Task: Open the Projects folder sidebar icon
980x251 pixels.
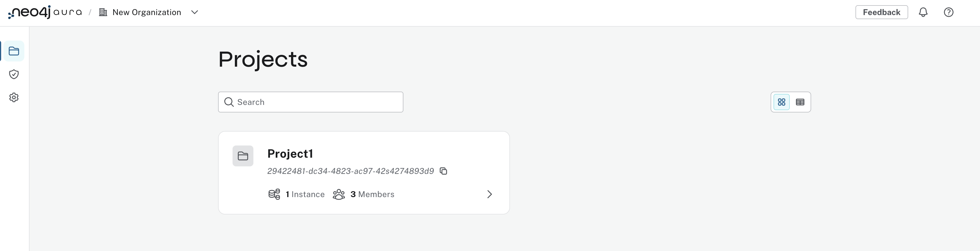Action: click(x=14, y=51)
